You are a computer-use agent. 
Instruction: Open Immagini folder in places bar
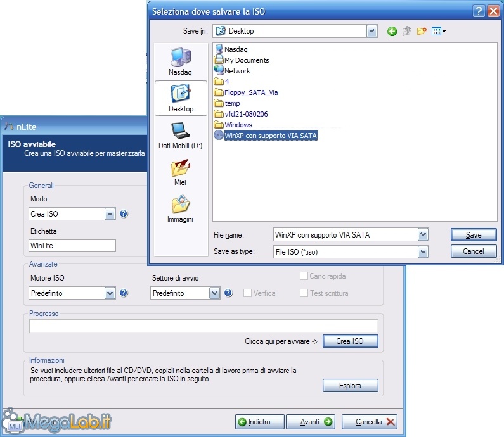tap(180, 209)
